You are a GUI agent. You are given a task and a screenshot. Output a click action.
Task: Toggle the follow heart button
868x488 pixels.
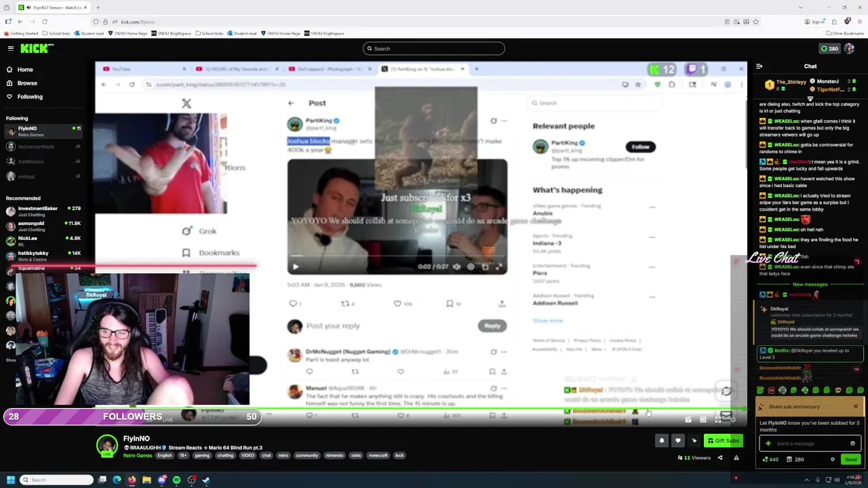coord(677,441)
